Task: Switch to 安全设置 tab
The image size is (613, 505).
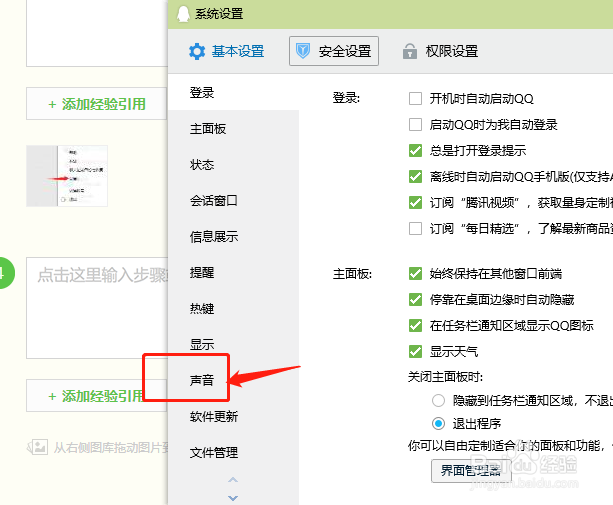Action: point(334,51)
